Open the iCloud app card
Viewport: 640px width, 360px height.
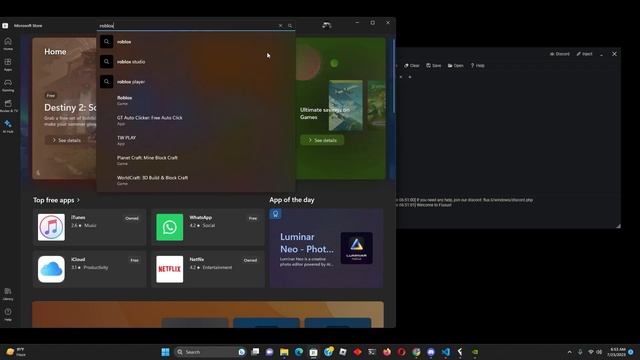click(89, 269)
